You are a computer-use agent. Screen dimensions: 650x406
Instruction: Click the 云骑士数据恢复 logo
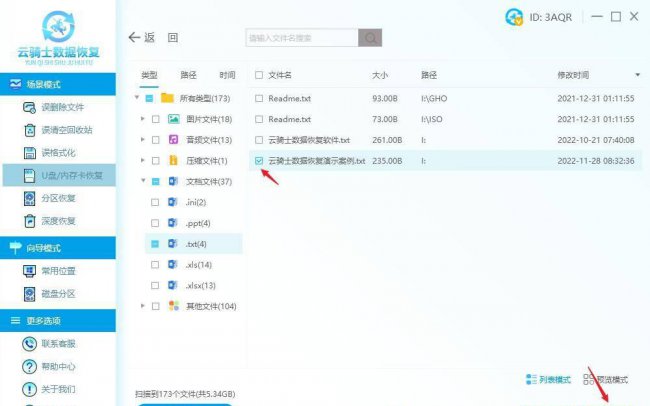(x=58, y=37)
